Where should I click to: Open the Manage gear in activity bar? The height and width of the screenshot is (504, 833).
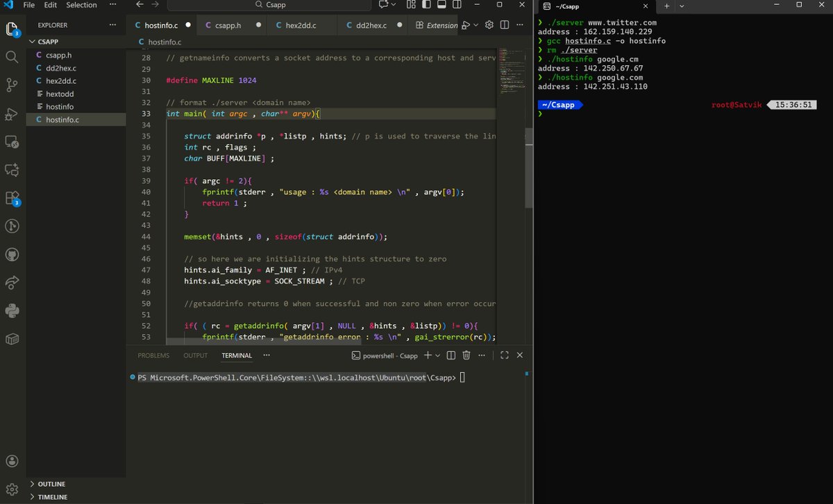pyautogui.click(x=12, y=489)
